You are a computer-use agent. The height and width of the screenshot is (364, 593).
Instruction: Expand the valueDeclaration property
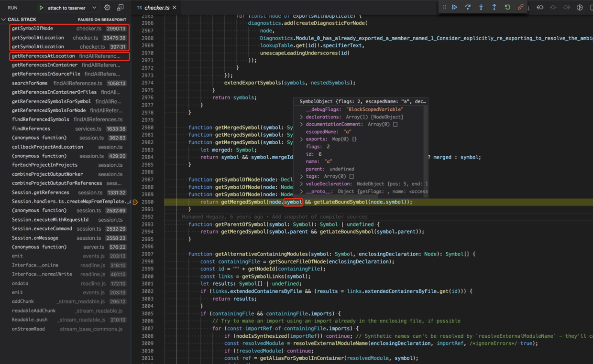pyautogui.click(x=301, y=184)
